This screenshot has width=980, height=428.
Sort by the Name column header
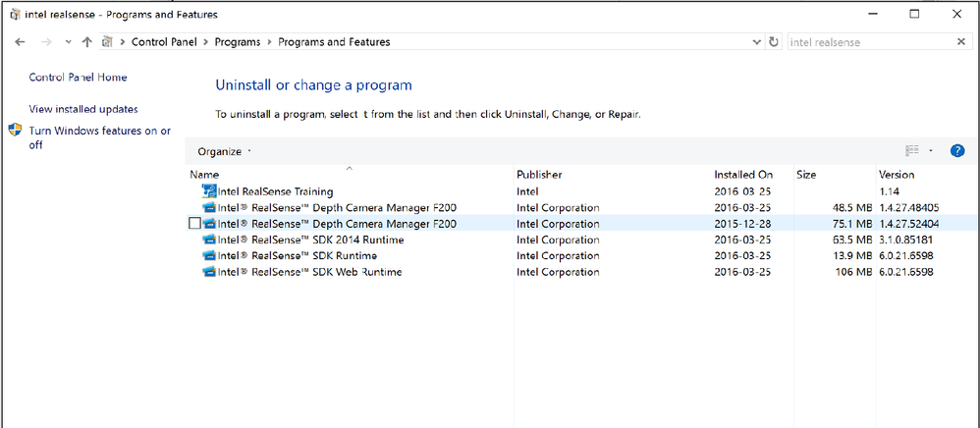pos(204,175)
